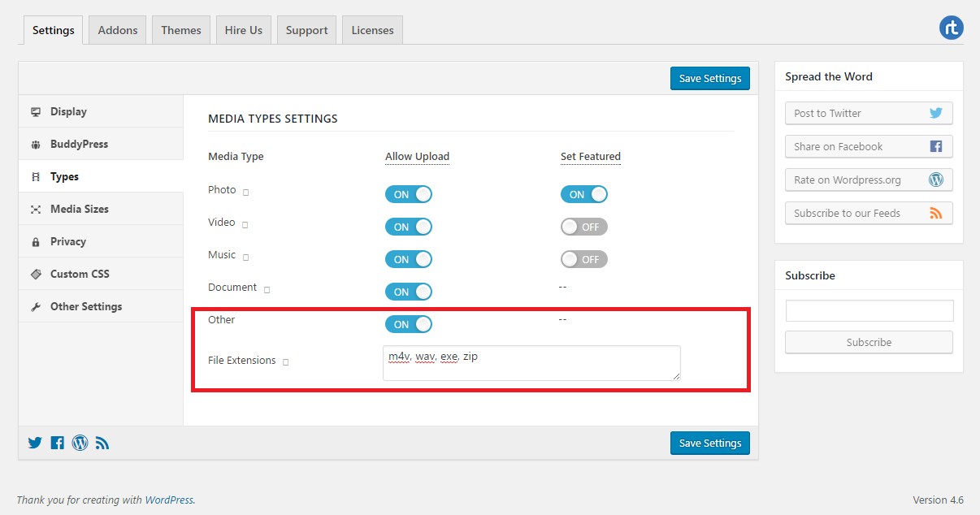Viewport: 980px width, 515px height.
Task: Click the footer Facebook icon
Action: coord(57,443)
